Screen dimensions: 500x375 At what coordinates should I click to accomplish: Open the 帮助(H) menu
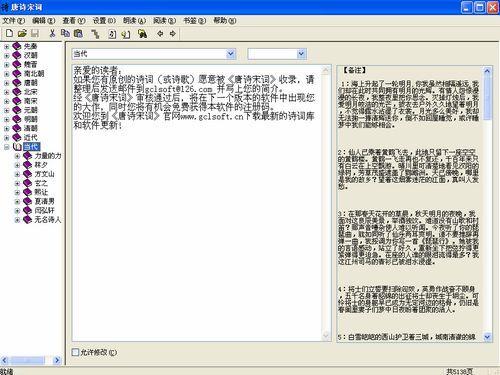click(x=225, y=21)
